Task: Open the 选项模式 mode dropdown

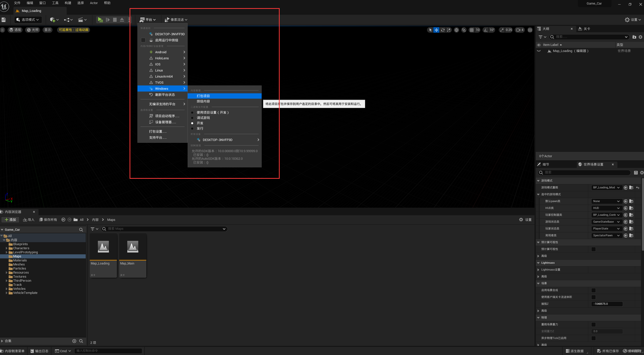Action: click(28, 20)
